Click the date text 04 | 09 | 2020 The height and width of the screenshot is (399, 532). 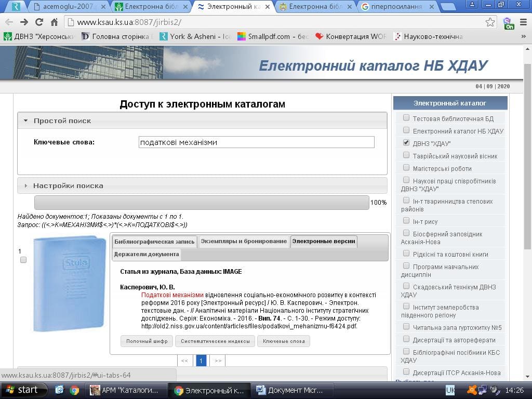pyautogui.click(x=493, y=86)
